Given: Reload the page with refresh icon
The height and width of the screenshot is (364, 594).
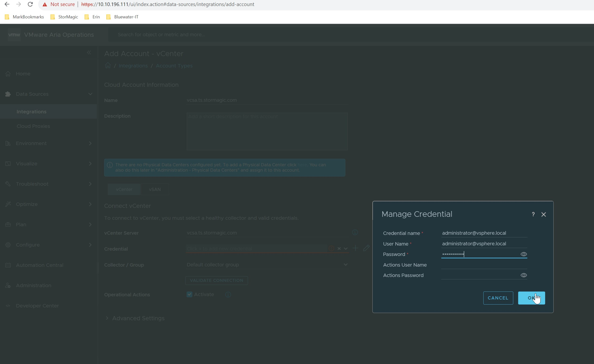Looking at the screenshot, I should [30, 4].
